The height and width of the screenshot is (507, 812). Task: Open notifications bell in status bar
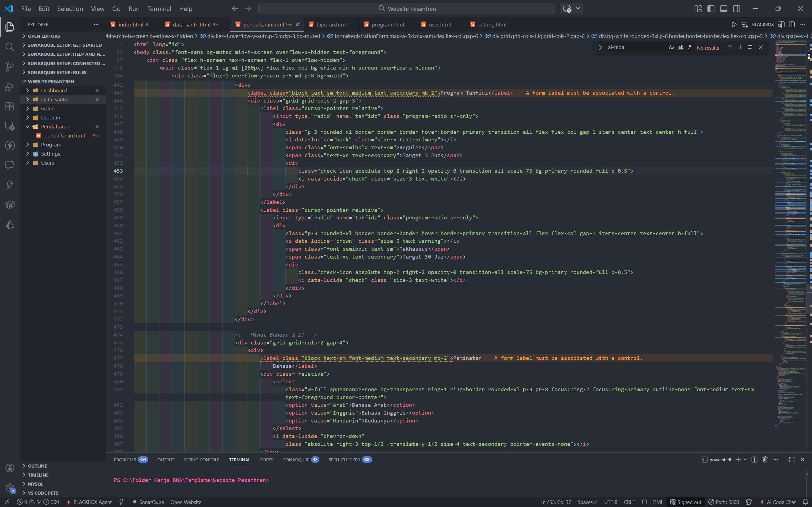[x=805, y=502]
